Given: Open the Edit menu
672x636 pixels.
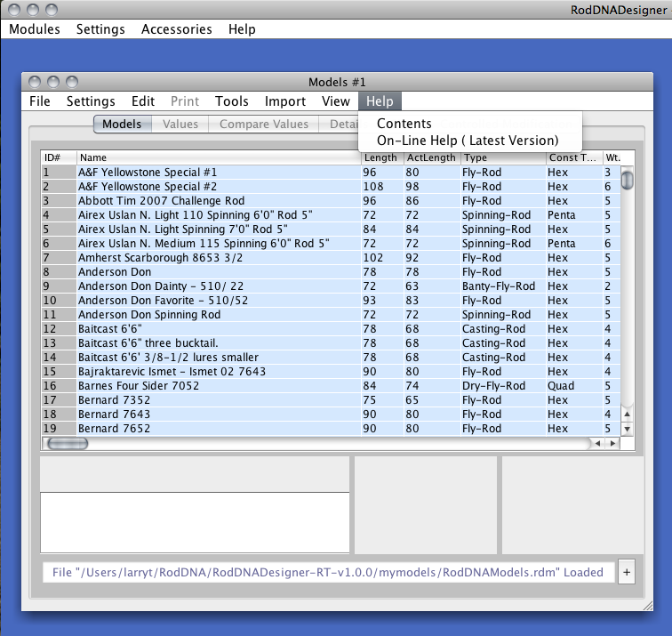Looking at the screenshot, I should (x=143, y=101).
